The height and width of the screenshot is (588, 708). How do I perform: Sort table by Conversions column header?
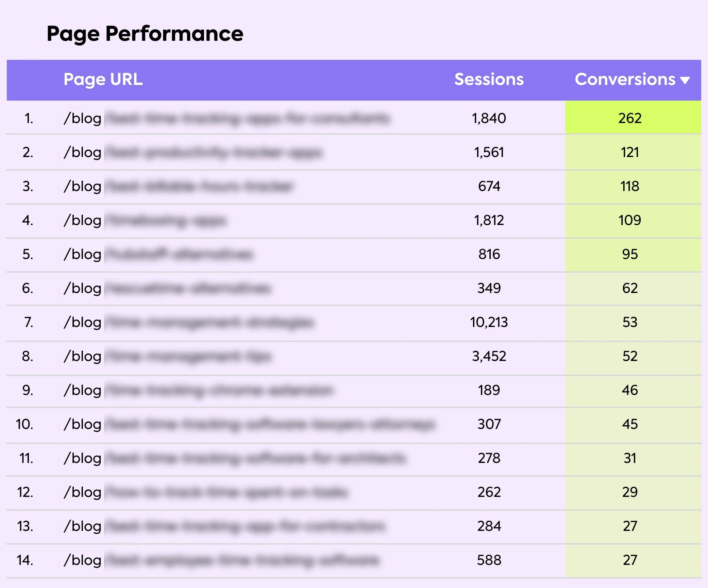(x=625, y=80)
